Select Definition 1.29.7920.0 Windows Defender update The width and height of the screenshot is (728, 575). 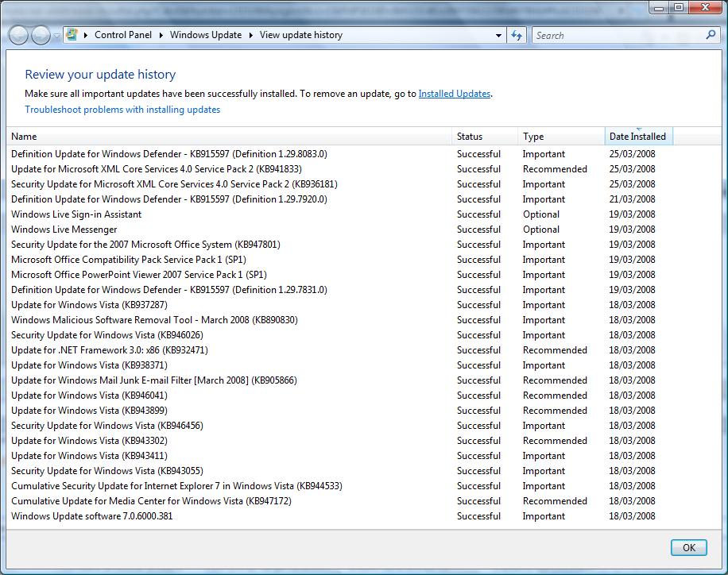(169, 199)
